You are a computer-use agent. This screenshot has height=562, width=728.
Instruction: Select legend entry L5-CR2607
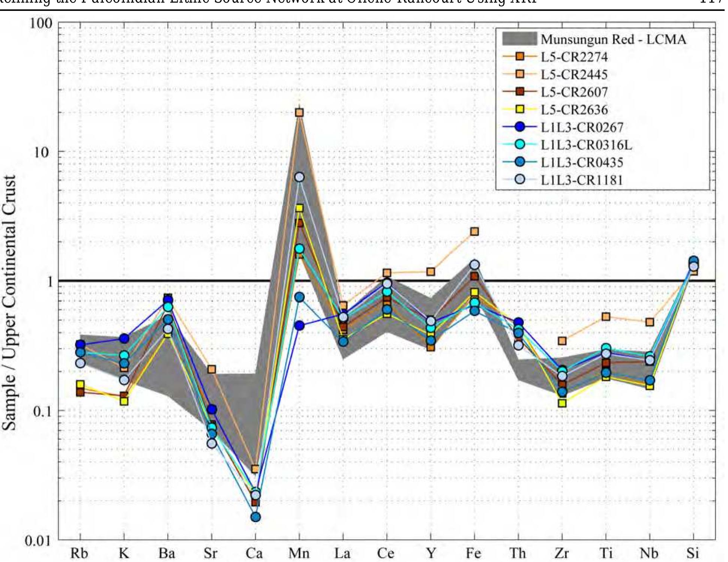click(x=574, y=92)
